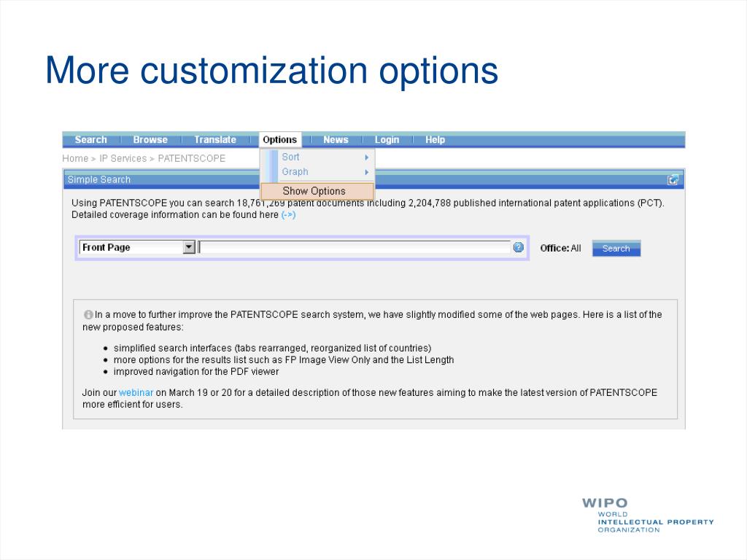Open the Search menu

click(x=90, y=139)
